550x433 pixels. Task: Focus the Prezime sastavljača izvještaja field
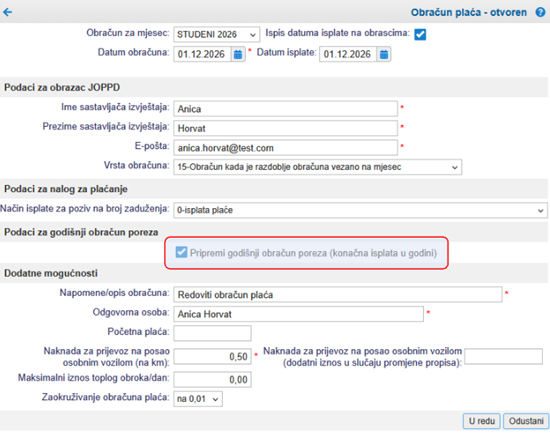[286, 128]
